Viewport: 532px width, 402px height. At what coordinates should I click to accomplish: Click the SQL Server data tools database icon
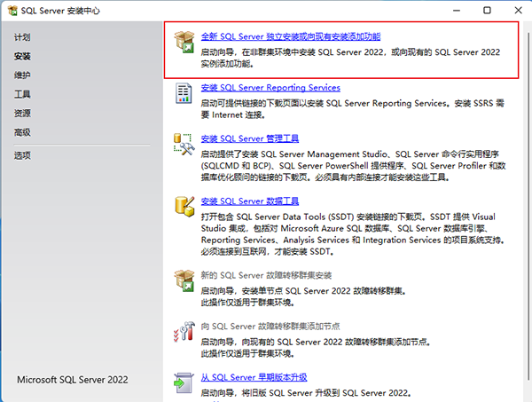point(184,206)
